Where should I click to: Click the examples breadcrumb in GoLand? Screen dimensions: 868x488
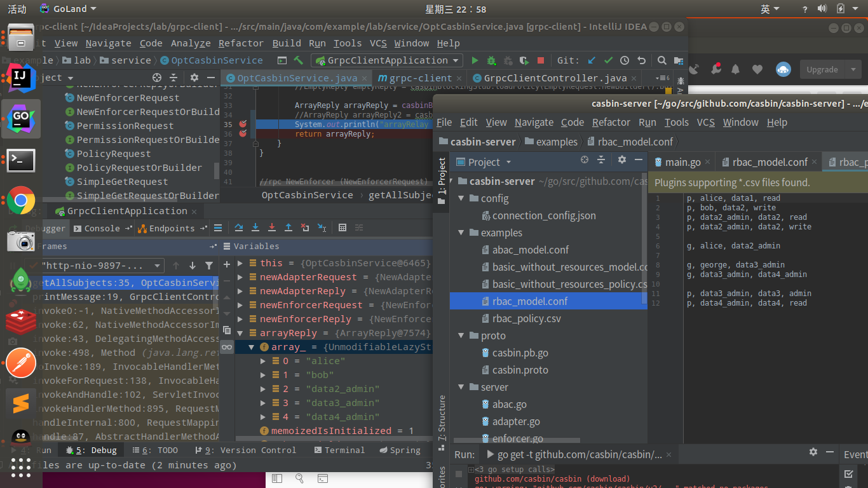(557, 142)
